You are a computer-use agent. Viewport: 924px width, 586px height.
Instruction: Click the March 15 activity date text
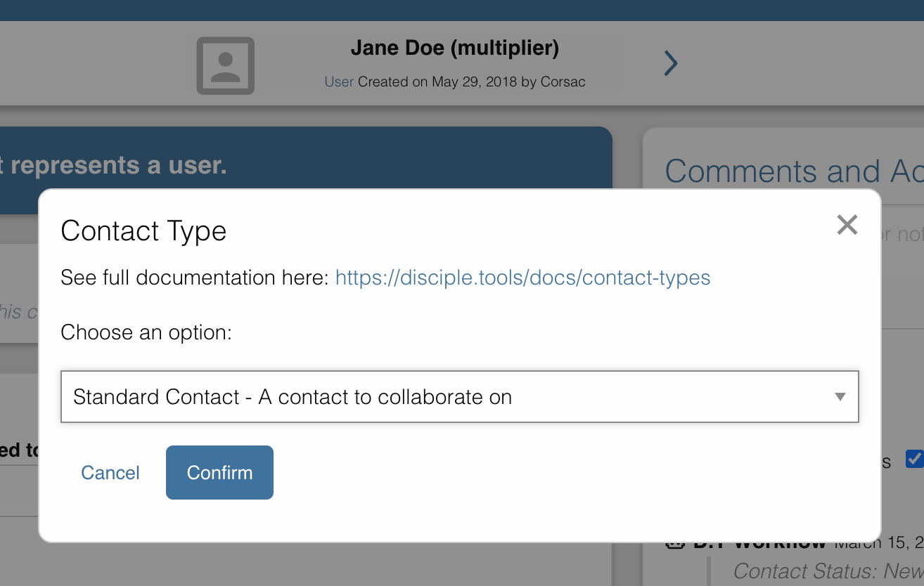pos(879,544)
